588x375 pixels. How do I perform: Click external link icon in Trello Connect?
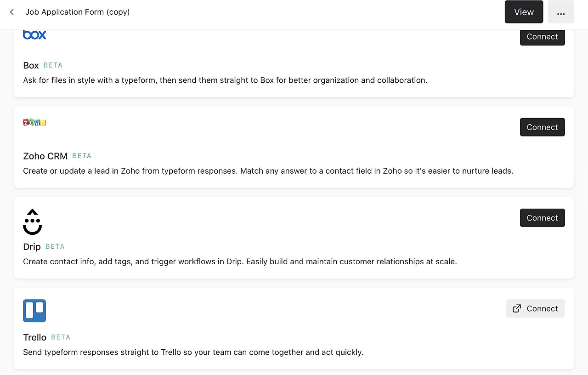pos(517,308)
